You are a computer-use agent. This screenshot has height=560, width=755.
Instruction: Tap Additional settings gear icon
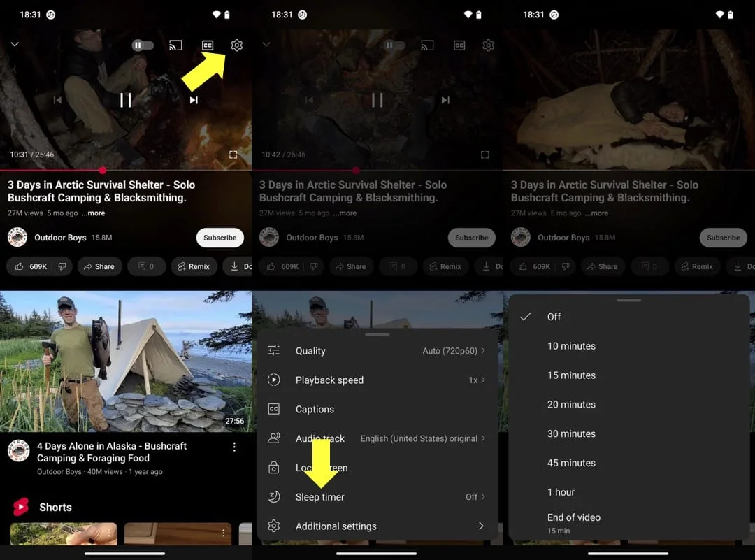273,526
